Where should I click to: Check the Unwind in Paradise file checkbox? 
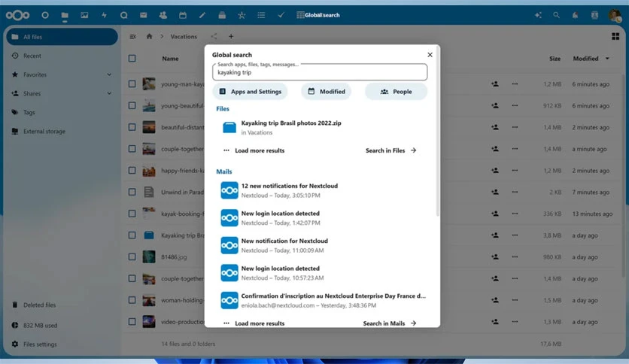132,192
